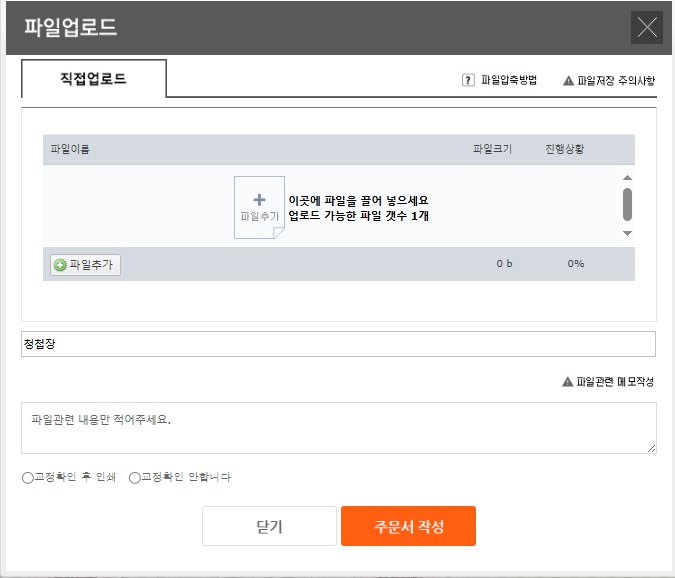Open 파일저장 주의사항 notice
The image size is (675, 578).
click(616, 80)
